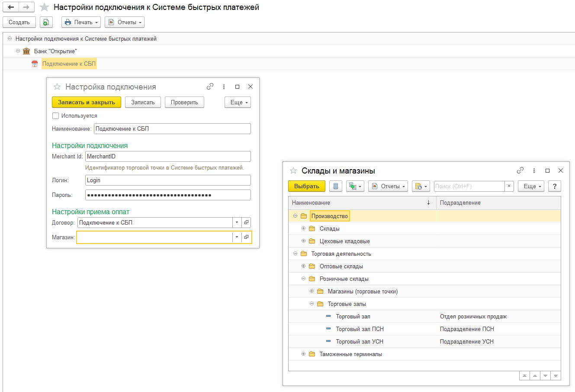Click the favorites star beside the page title

[x=44, y=7]
